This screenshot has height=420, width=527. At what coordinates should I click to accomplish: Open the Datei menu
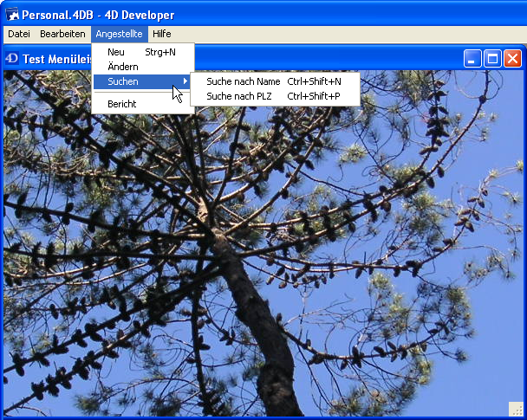coord(19,34)
